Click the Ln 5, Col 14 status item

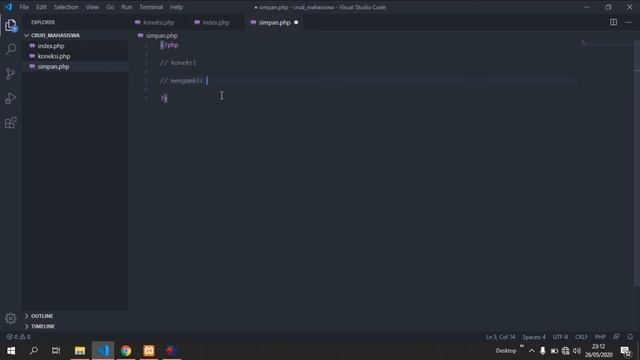click(500, 337)
